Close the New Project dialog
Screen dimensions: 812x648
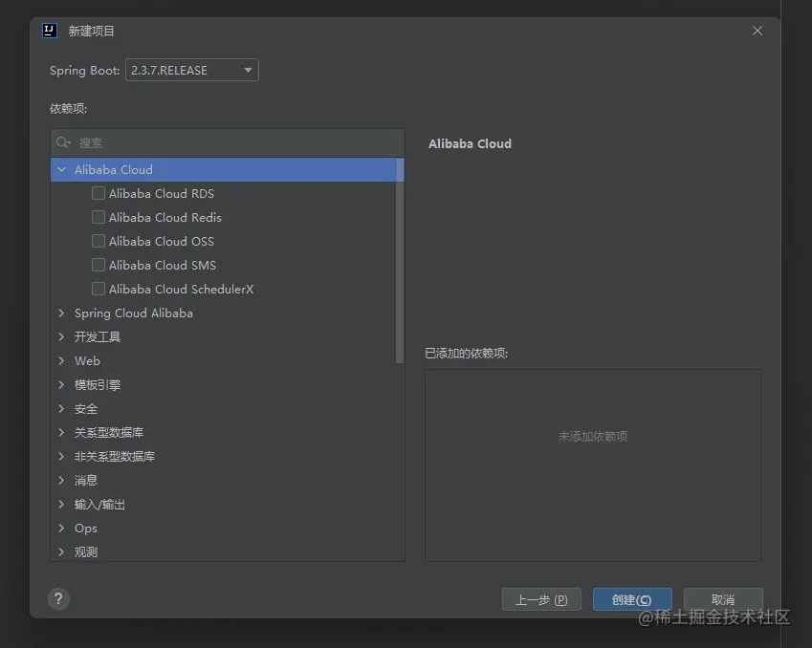757,31
